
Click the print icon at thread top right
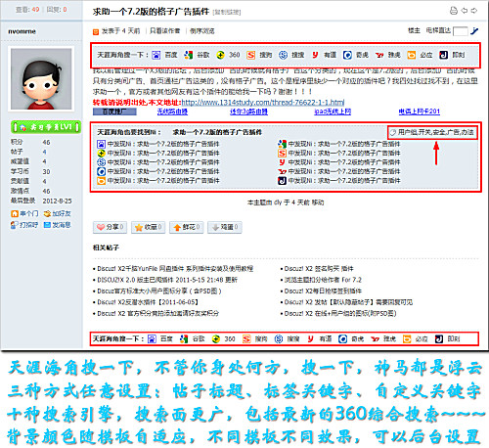pos(454,11)
